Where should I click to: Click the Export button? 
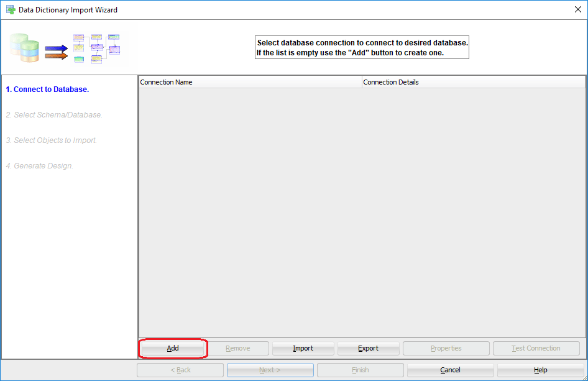click(368, 348)
